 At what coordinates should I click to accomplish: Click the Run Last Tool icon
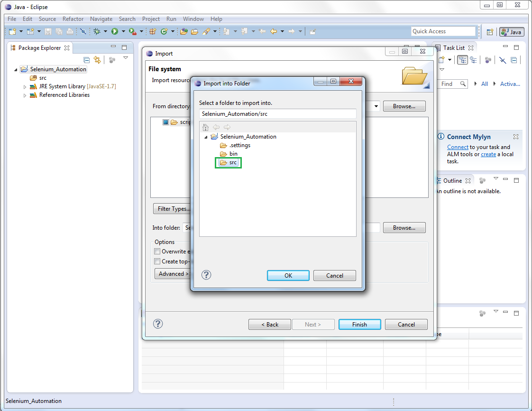click(133, 32)
